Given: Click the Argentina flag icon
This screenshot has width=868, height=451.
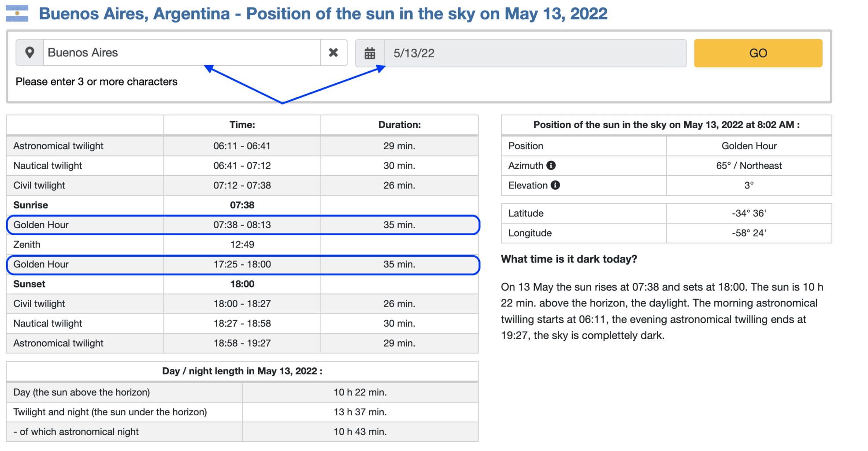Looking at the screenshot, I should [17, 13].
